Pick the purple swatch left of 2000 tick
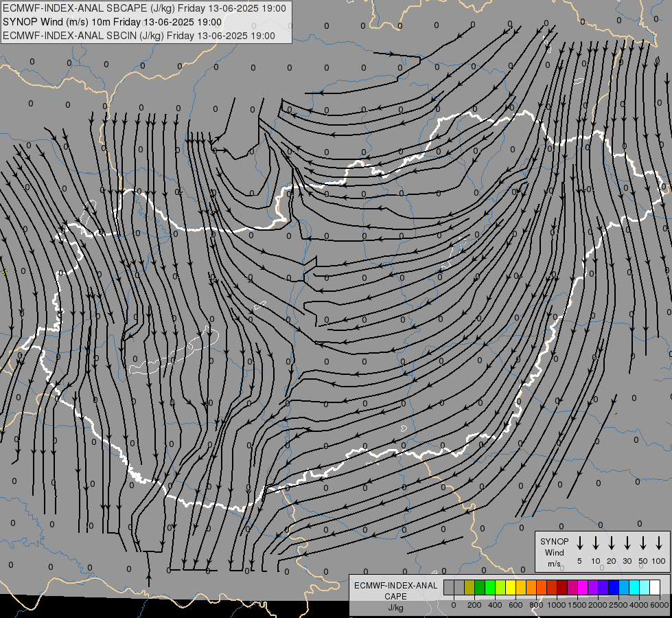The width and height of the screenshot is (672, 618). tap(592, 587)
